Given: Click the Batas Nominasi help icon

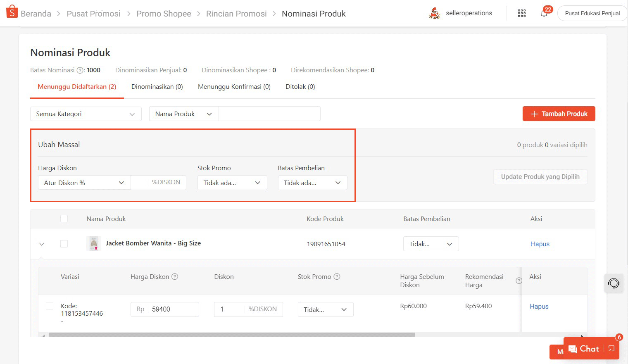Looking at the screenshot, I should point(80,70).
